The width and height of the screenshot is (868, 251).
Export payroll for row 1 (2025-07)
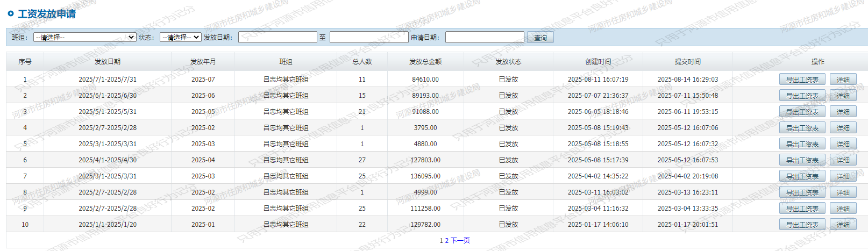[802, 80]
